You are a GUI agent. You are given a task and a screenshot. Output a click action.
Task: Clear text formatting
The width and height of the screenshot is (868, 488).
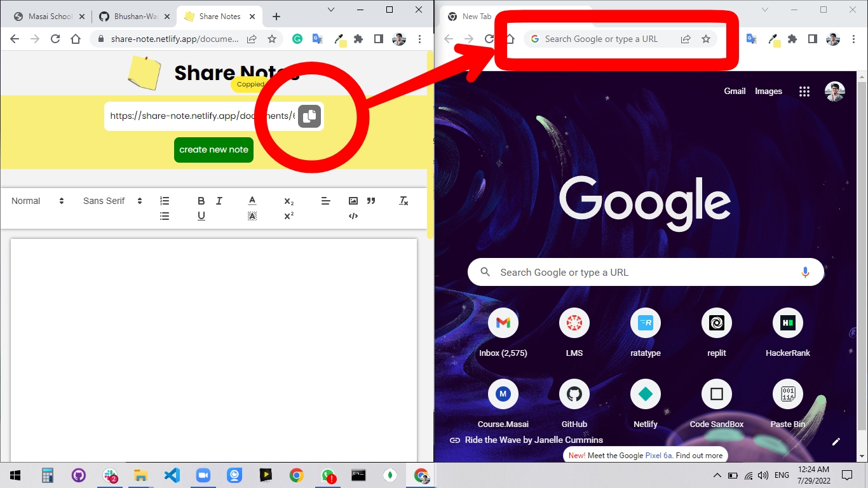point(403,201)
